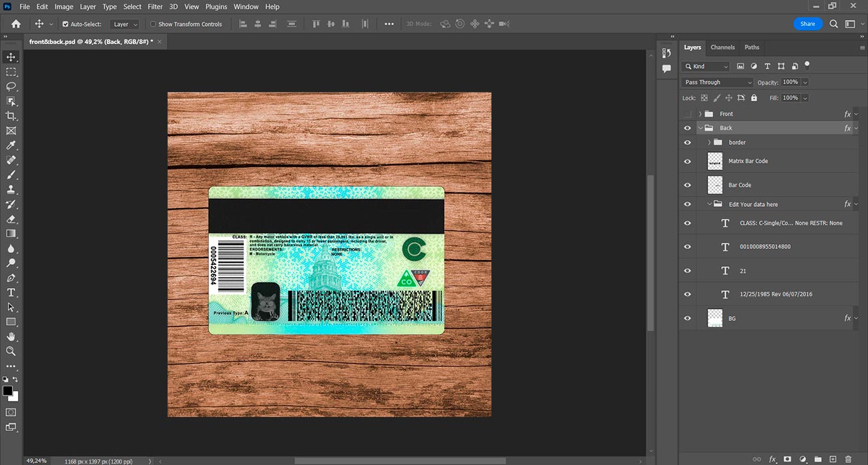
Task: Select the Zoom tool
Action: click(11, 351)
